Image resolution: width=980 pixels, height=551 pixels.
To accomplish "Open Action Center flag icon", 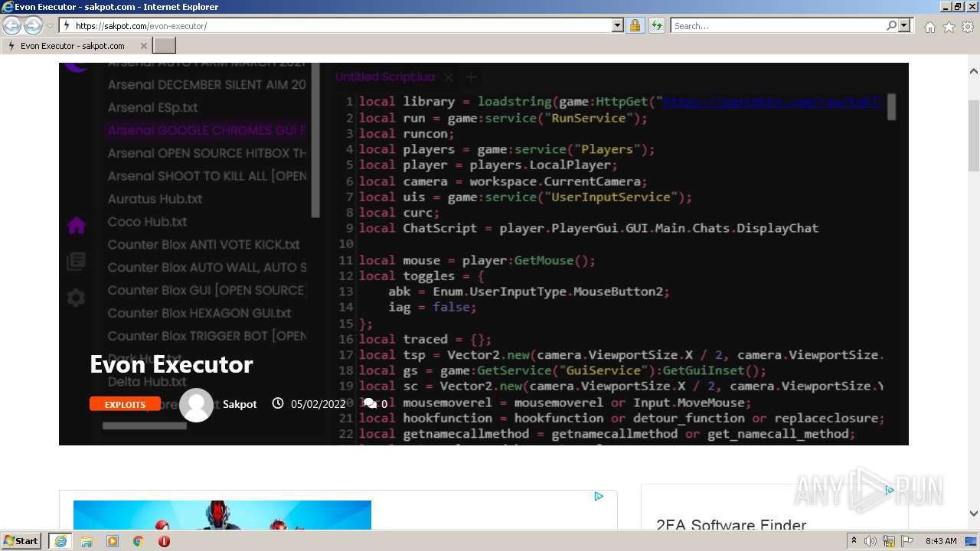I will point(907,541).
